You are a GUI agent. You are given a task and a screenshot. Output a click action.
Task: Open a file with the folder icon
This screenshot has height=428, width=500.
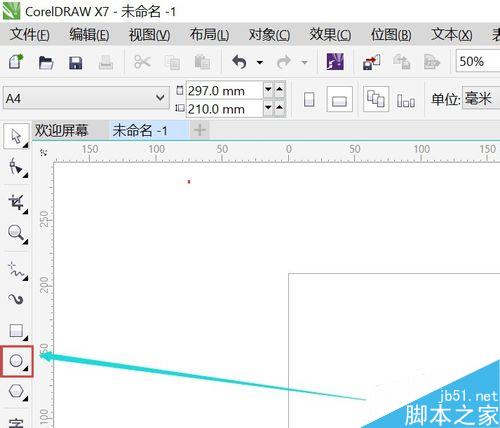46,62
